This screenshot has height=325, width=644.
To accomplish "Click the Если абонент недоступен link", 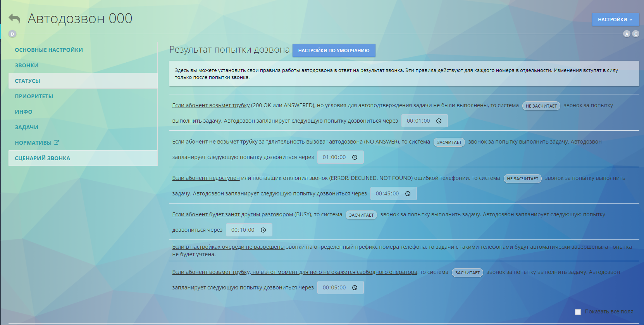I will [x=206, y=178].
